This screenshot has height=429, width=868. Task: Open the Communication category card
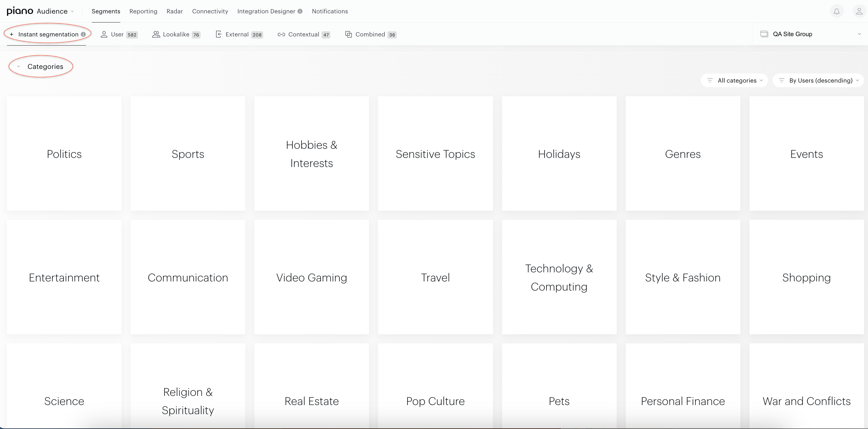[x=188, y=277]
